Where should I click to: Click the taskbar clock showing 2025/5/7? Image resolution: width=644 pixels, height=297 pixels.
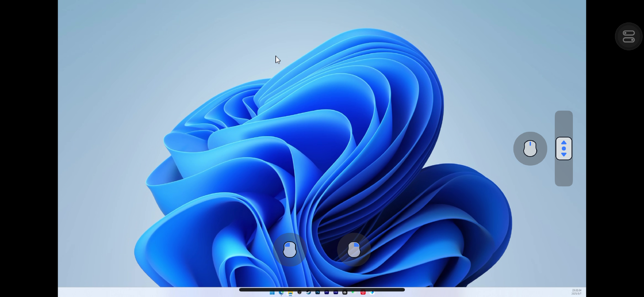[x=577, y=292]
